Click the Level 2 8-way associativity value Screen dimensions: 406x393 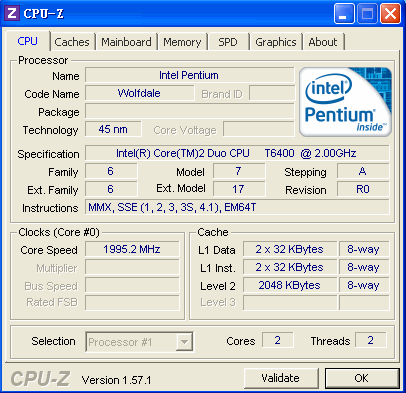point(364,285)
